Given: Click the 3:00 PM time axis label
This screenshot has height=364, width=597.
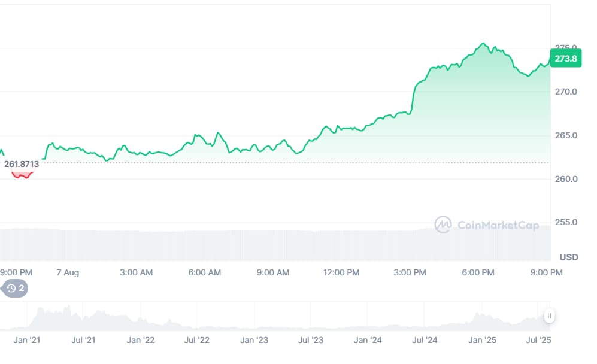Looking at the screenshot, I should tap(410, 272).
